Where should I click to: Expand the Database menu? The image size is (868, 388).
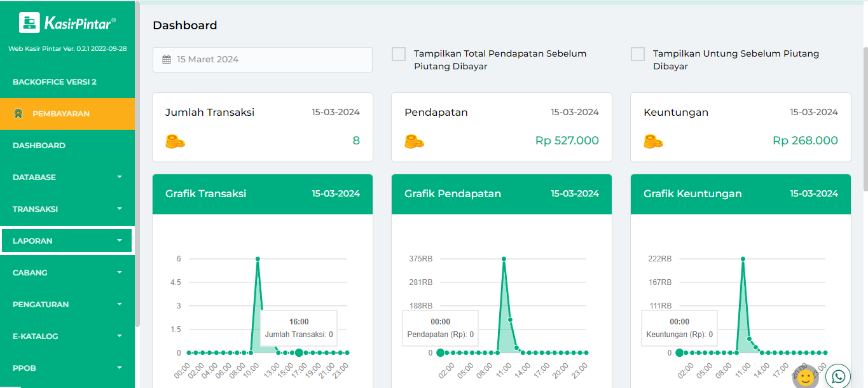(67, 177)
